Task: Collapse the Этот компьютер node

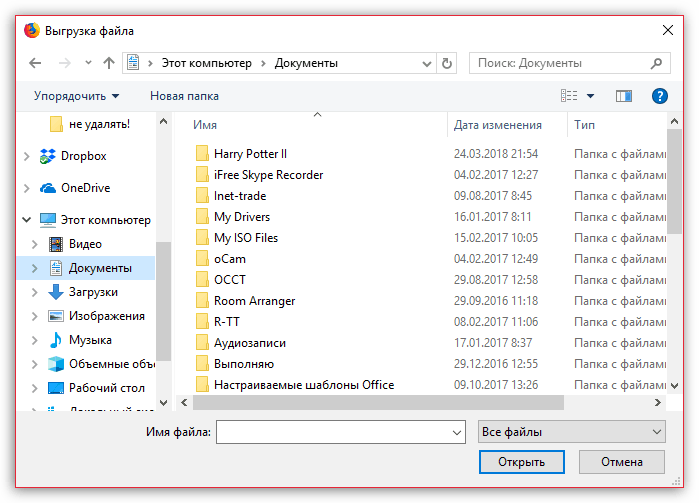Action: pyautogui.click(x=27, y=220)
